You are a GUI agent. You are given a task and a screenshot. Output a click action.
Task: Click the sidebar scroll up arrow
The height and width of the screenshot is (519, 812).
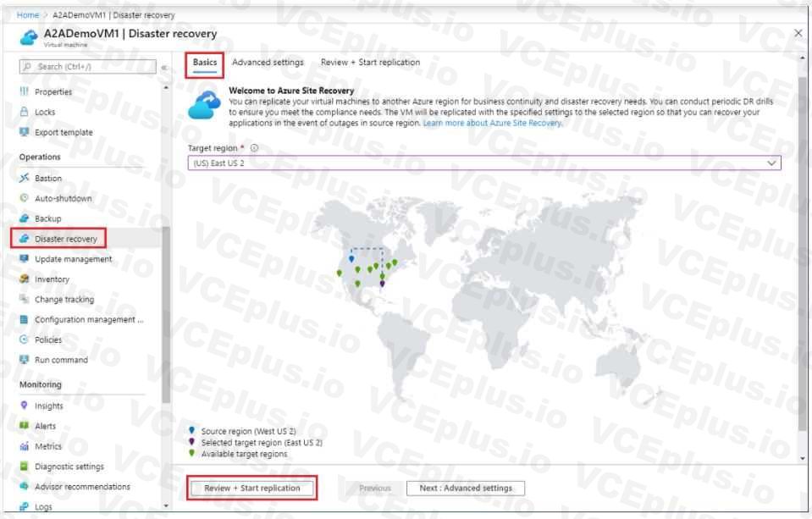pyautogui.click(x=166, y=88)
